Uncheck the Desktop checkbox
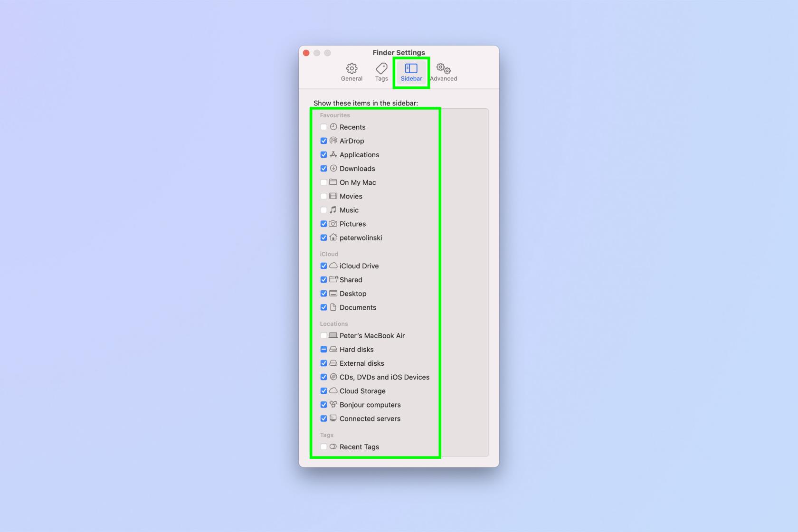798x532 pixels. (323, 293)
